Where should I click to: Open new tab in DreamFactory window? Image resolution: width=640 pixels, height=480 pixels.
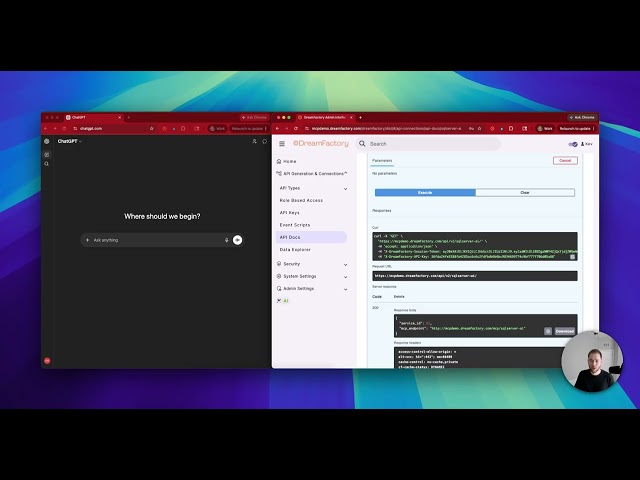coord(360,118)
